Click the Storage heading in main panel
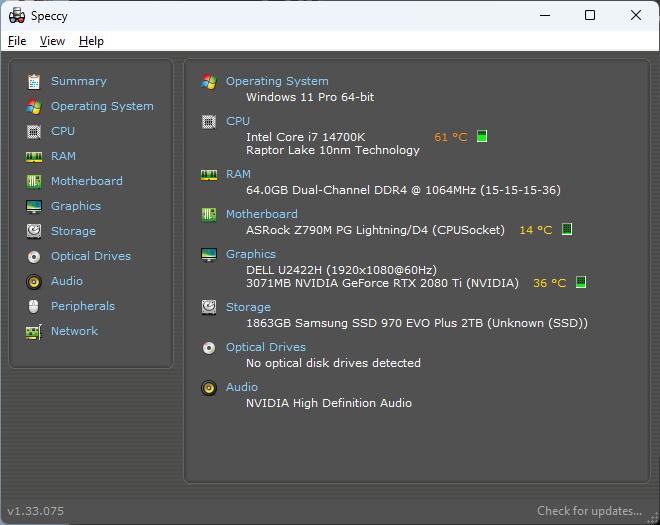The image size is (660, 525). (248, 308)
